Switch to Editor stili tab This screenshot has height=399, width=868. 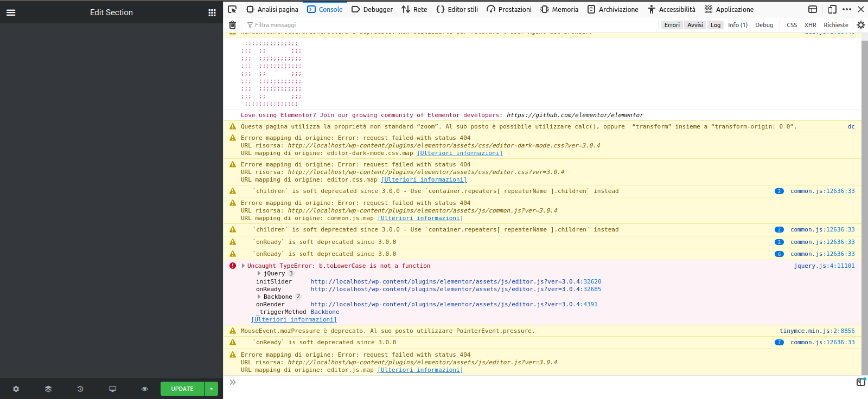[457, 9]
